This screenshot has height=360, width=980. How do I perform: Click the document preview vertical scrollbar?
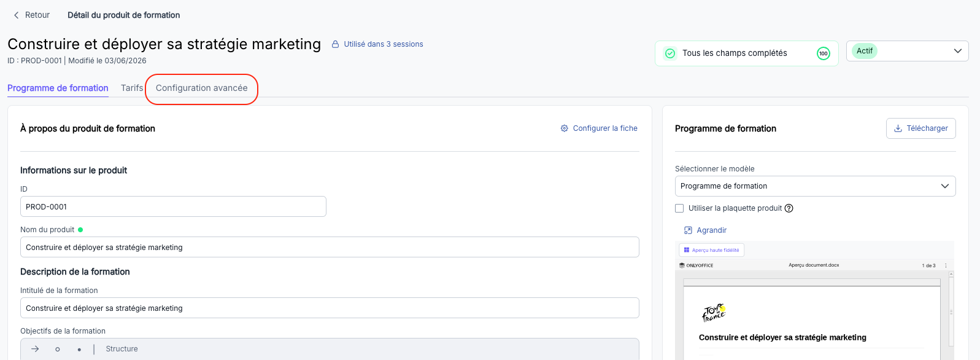point(951,312)
